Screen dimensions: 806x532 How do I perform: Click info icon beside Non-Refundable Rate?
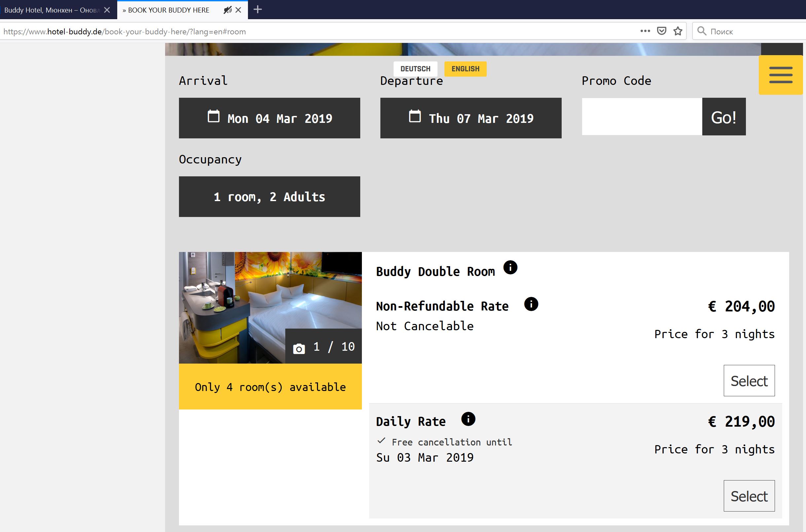pyautogui.click(x=531, y=304)
